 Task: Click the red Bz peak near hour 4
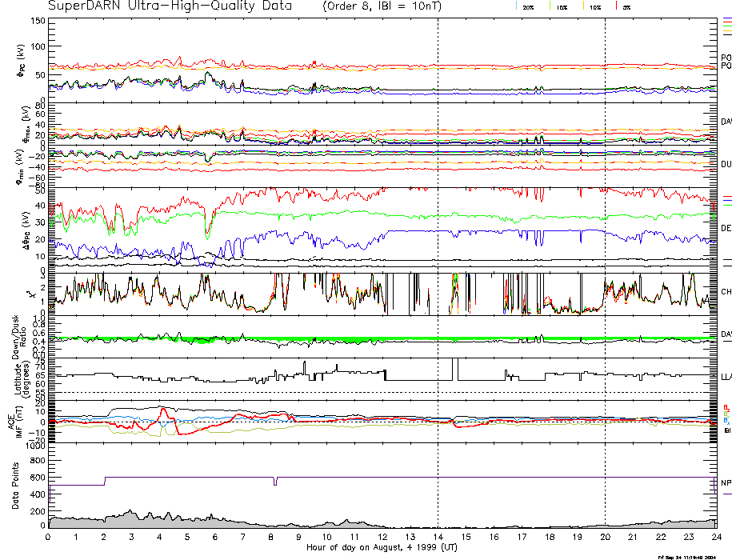[x=163, y=410]
